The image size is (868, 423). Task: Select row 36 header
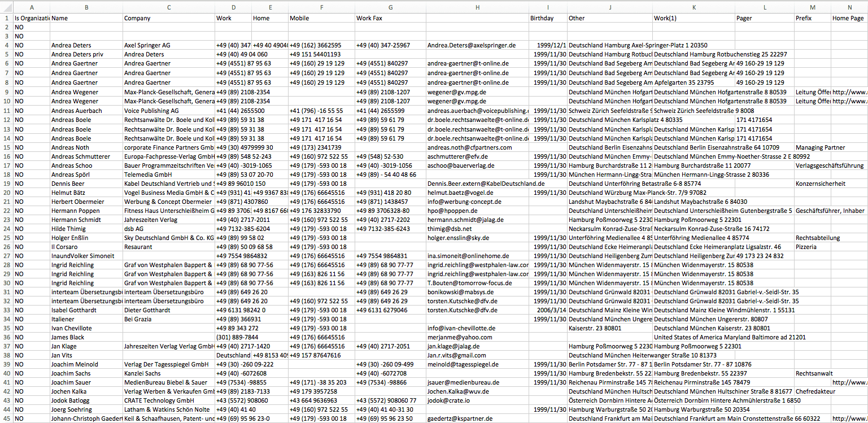tap(7, 337)
